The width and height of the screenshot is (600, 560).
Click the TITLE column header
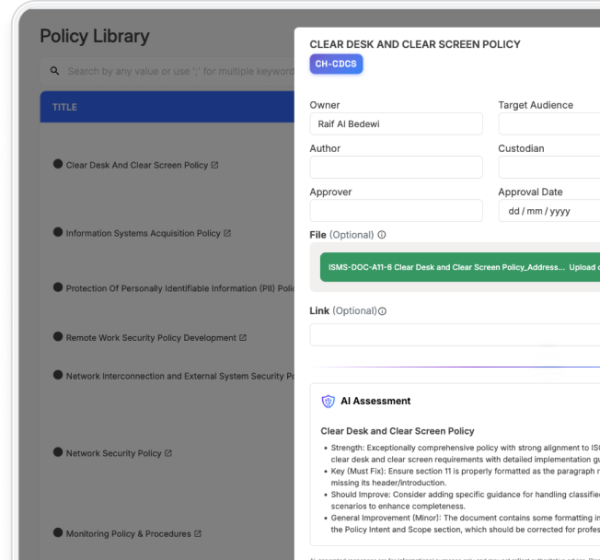(x=64, y=107)
